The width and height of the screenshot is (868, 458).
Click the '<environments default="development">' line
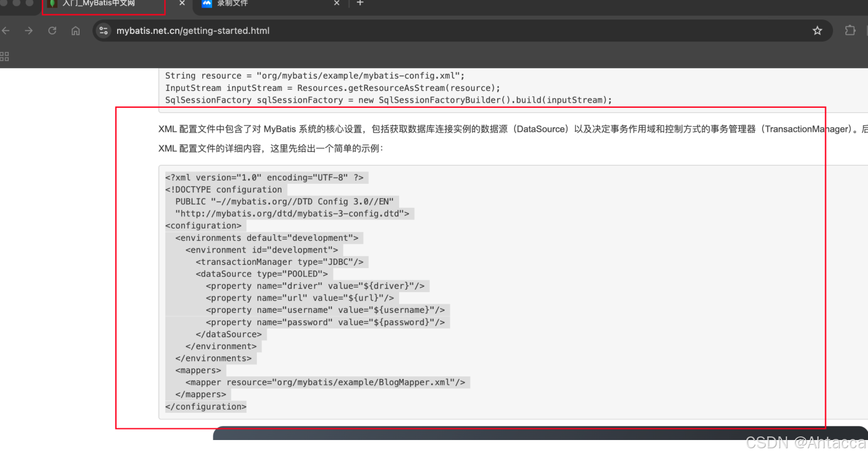(267, 238)
